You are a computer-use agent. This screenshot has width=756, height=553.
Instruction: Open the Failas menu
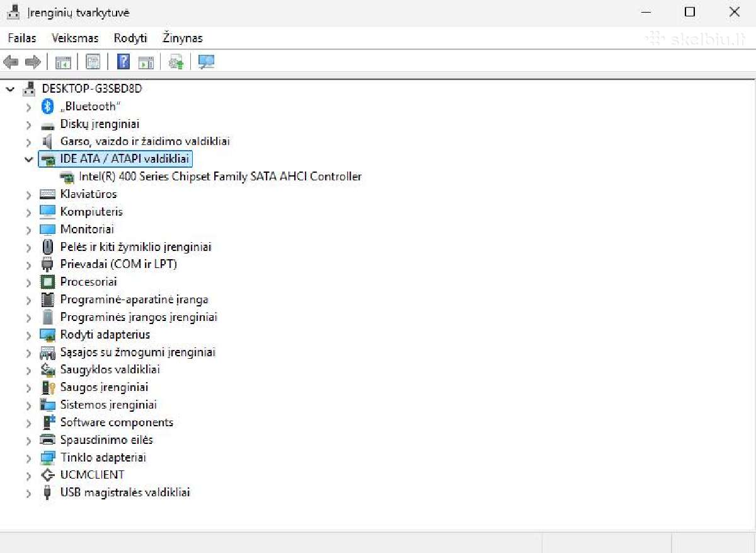coord(22,38)
